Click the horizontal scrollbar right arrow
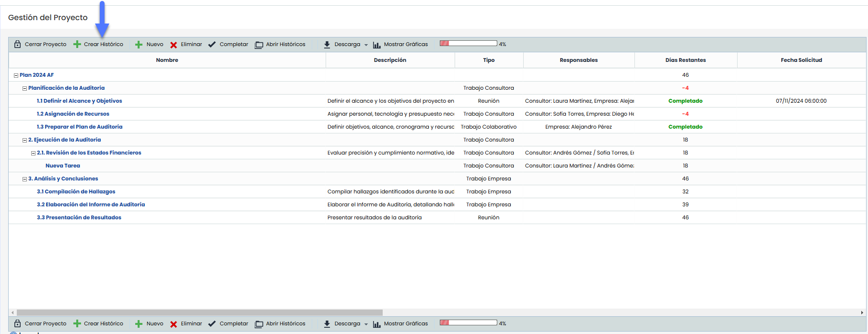This screenshot has width=868, height=334. point(862,312)
